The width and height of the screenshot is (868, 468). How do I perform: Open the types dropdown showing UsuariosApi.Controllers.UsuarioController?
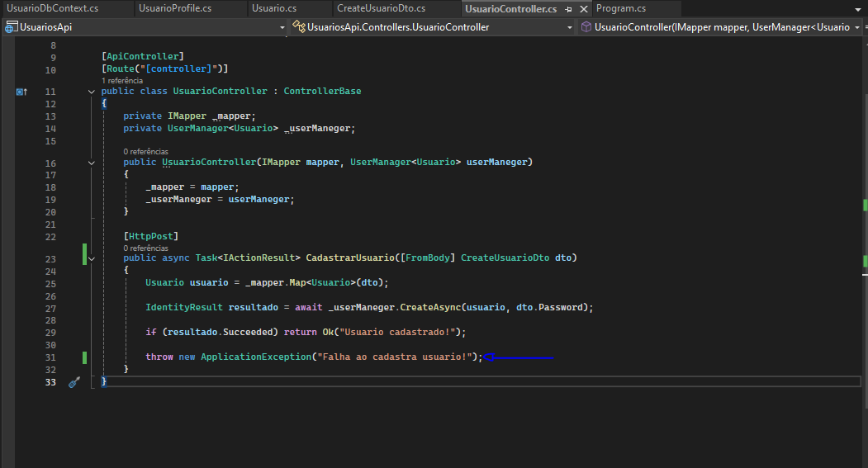570,27
